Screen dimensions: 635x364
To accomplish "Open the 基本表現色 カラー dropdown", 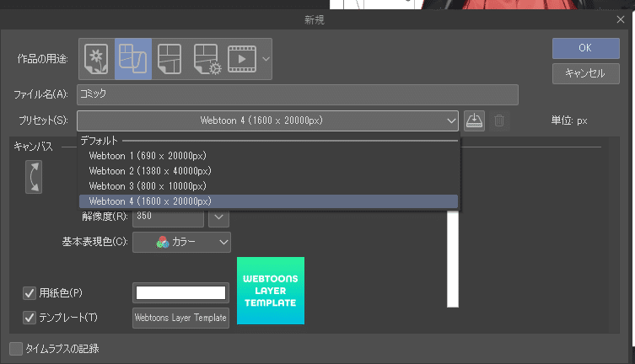I will [181, 242].
